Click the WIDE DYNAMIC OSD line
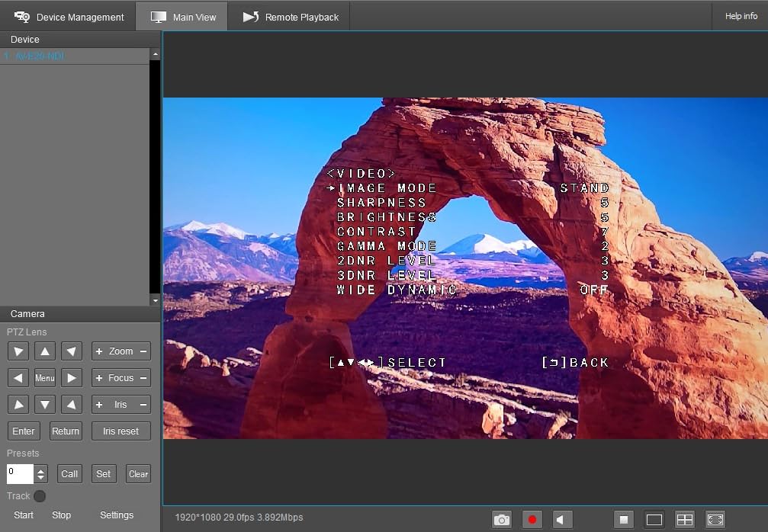This screenshot has height=532, width=768. tap(473, 290)
